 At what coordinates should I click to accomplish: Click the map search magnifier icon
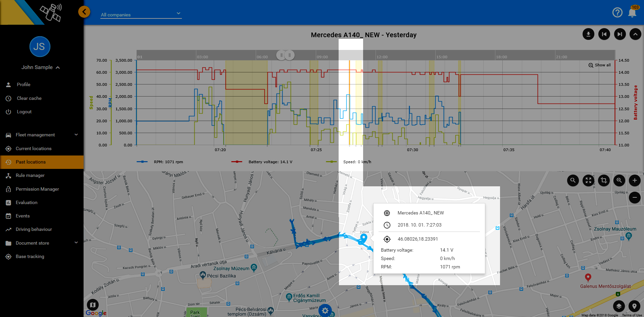[x=573, y=180]
